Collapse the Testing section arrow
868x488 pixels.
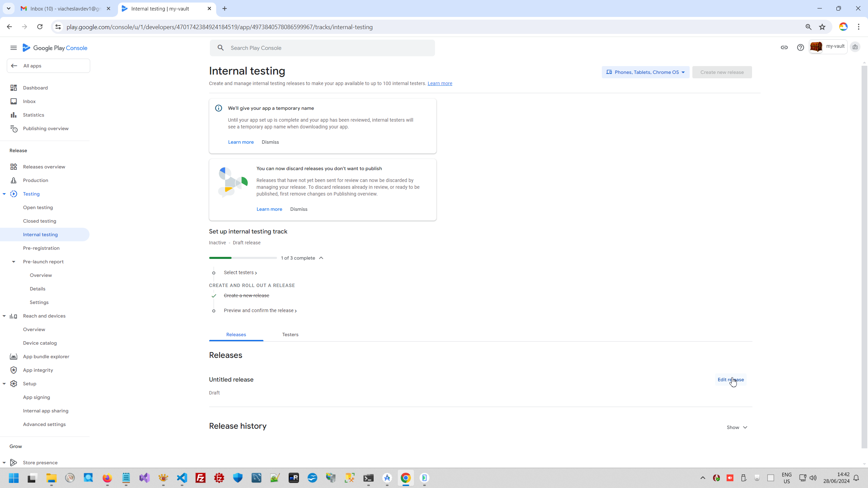[x=4, y=194]
